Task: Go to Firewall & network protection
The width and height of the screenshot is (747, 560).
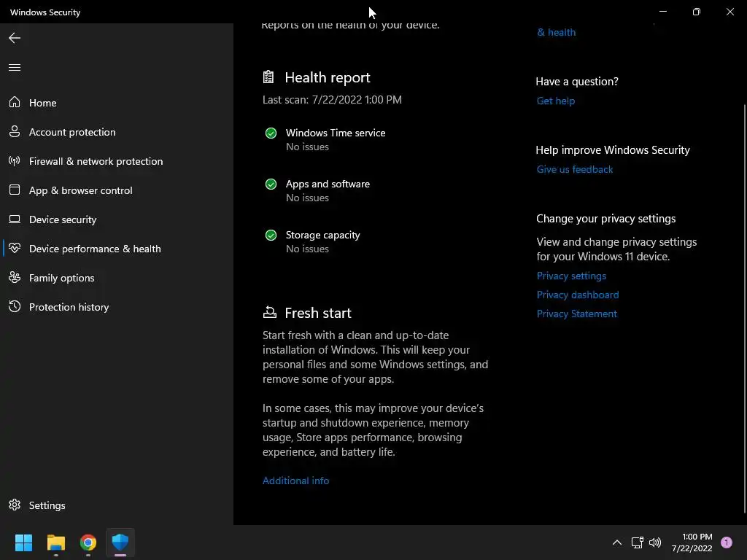Action: point(117,161)
